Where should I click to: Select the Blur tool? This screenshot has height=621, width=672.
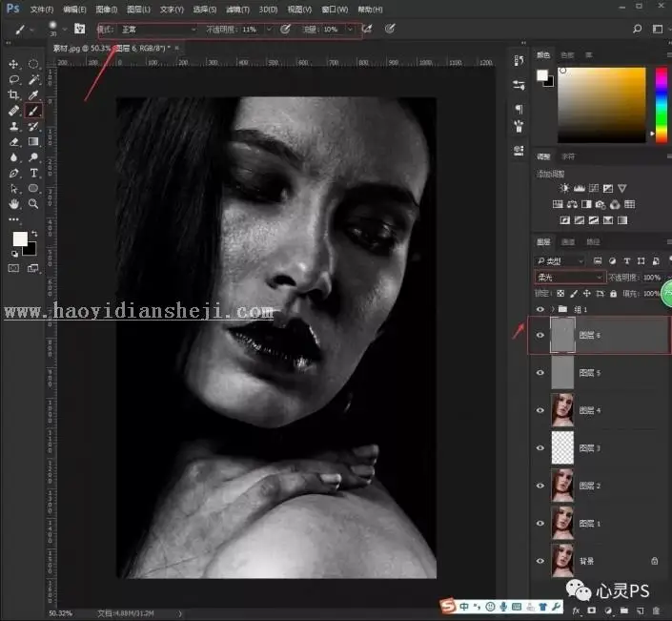13,157
